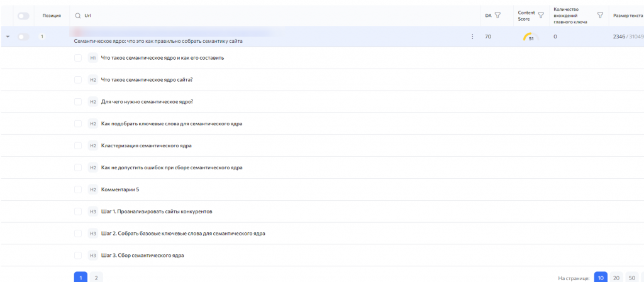Image resolution: width=644 pixels, height=282 pixels.
Task: Toggle the switch for position 1 row
Action: pos(23,37)
